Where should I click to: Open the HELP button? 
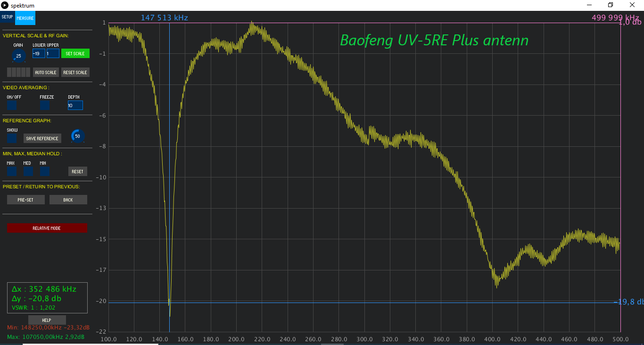click(47, 320)
